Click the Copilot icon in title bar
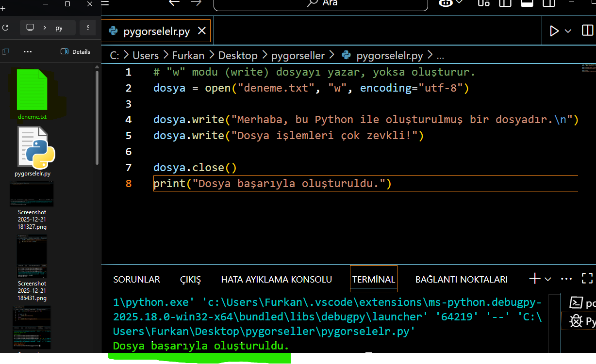Screen dimensions: 596x364 (x=446, y=3)
